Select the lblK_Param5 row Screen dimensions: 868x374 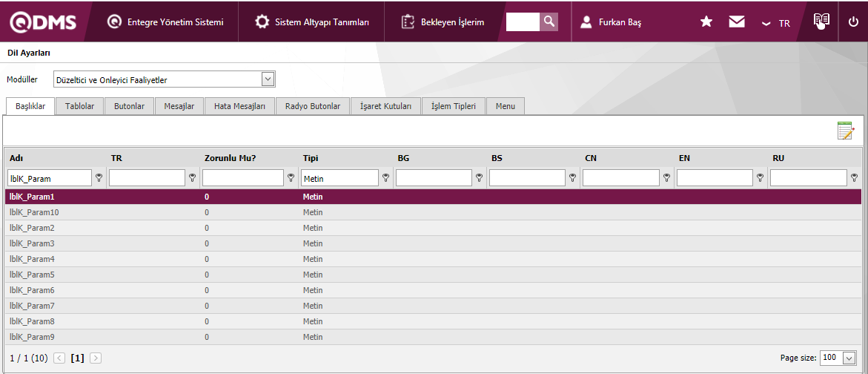coord(32,275)
